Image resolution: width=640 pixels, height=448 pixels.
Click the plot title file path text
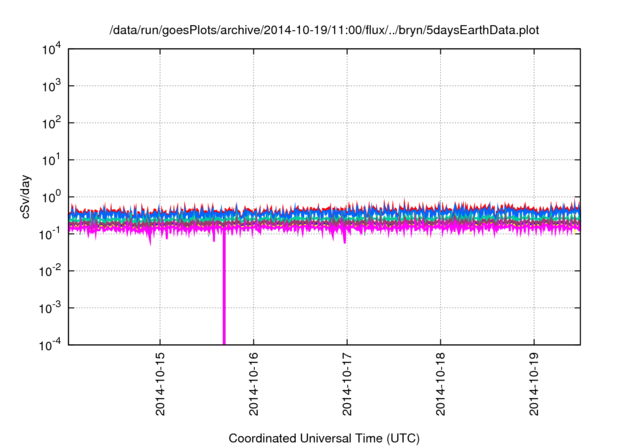click(324, 30)
